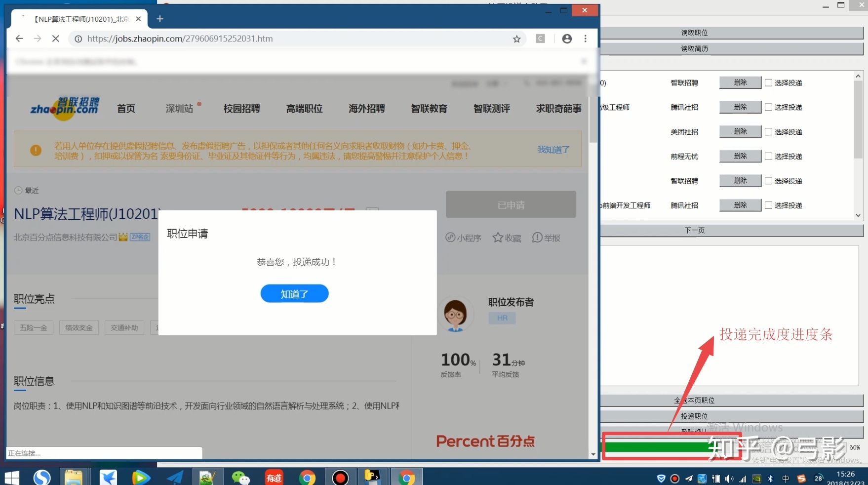
Task: Open a new Chrome tab
Action: tap(160, 19)
